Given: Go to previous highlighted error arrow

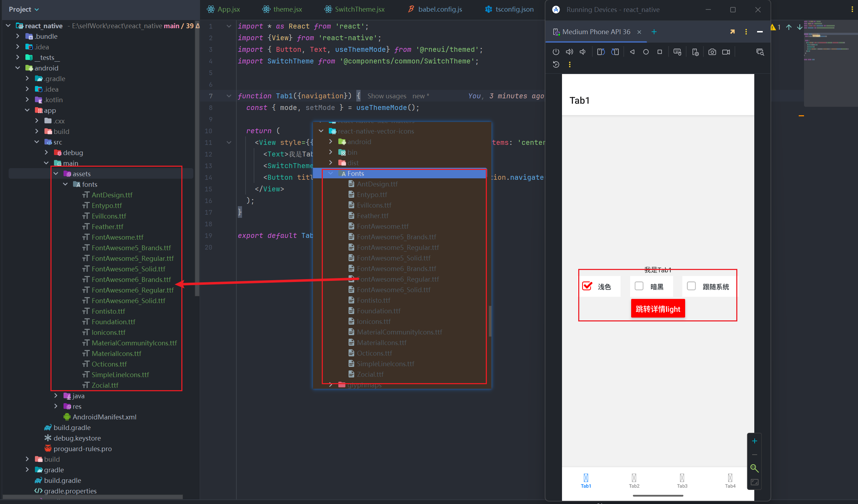Looking at the screenshot, I should coord(789,27).
